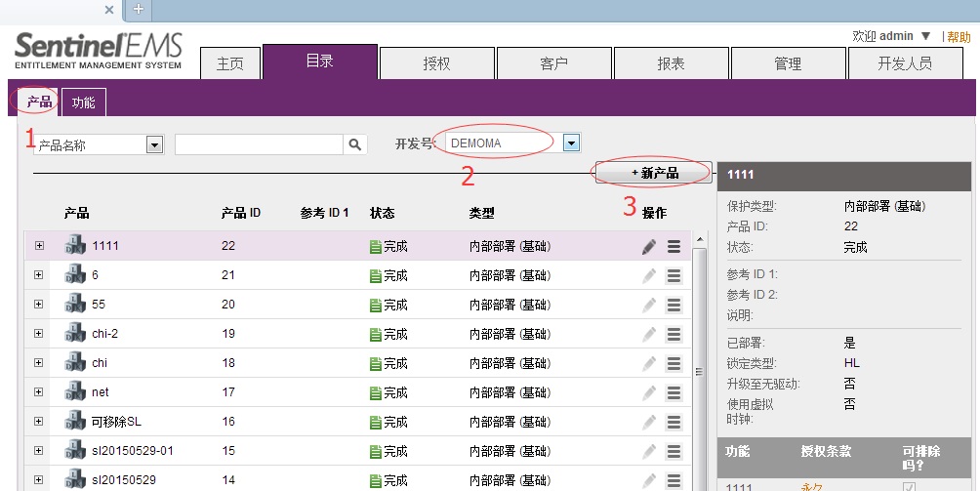Open the 开发号 DEMOMA dropdown
The width and height of the screenshot is (980, 491).
572,143
